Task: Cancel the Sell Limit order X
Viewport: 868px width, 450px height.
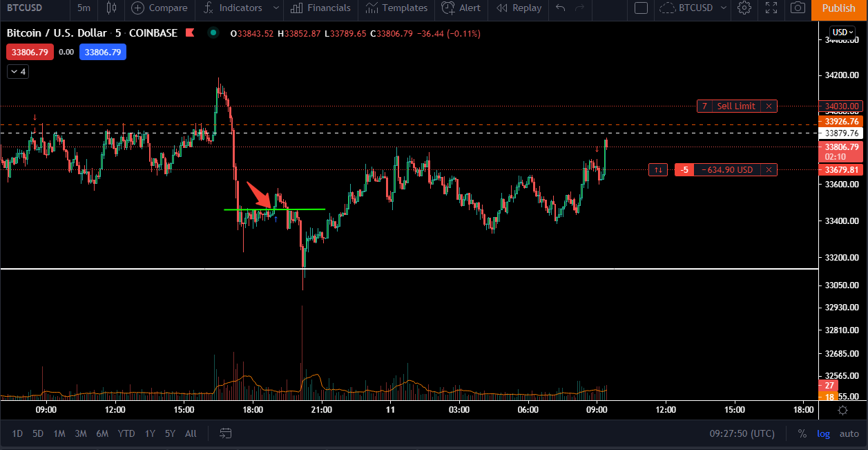Action: point(769,106)
